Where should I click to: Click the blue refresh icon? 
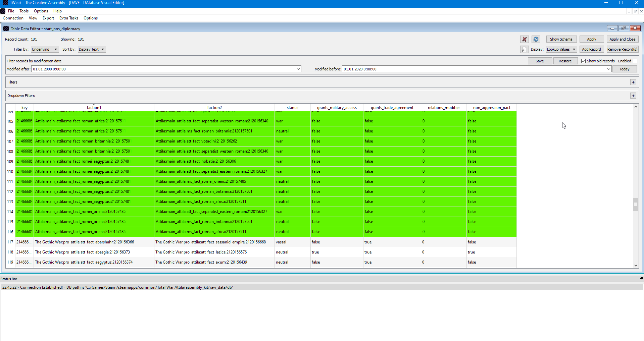pyautogui.click(x=536, y=39)
